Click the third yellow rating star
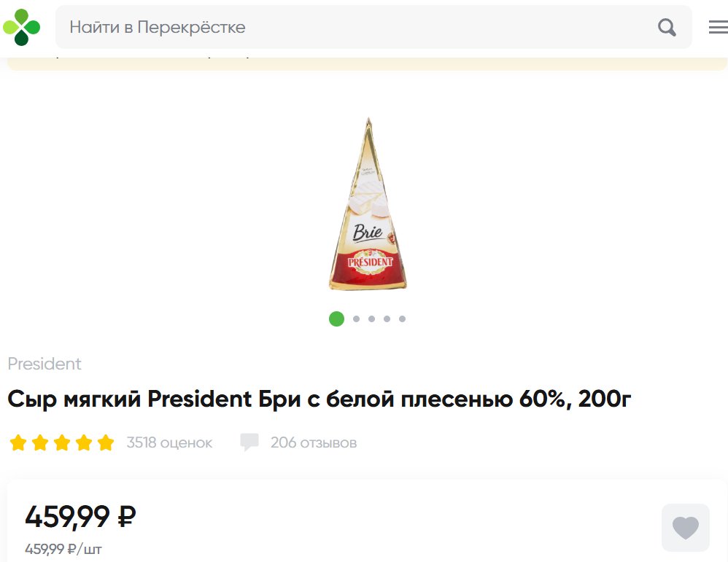The image size is (728, 562). 62,442
